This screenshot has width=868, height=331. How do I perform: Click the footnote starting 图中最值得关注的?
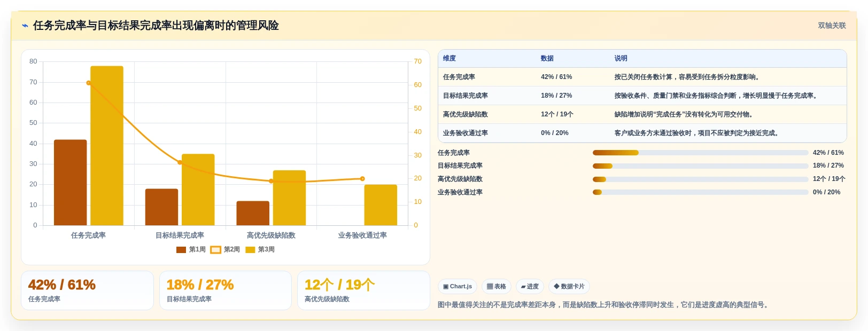coord(604,305)
